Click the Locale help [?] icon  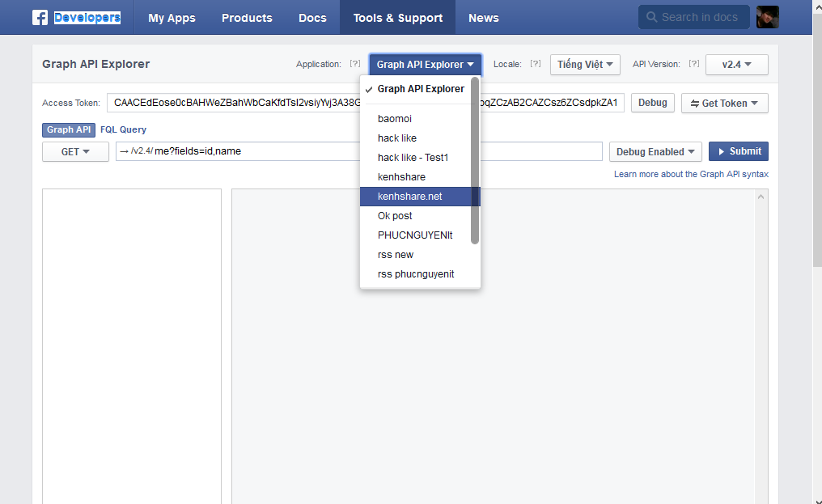coord(536,63)
